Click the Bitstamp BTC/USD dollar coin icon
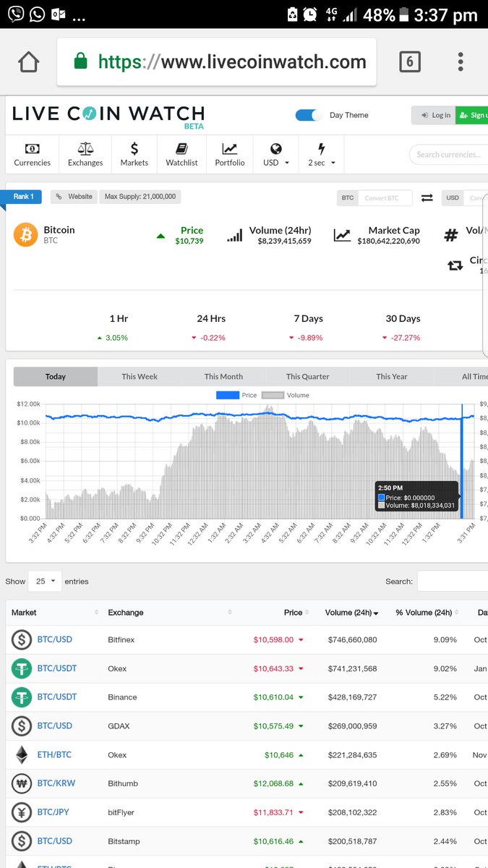The height and width of the screenshot is (868, 488). tap(22, 842)
